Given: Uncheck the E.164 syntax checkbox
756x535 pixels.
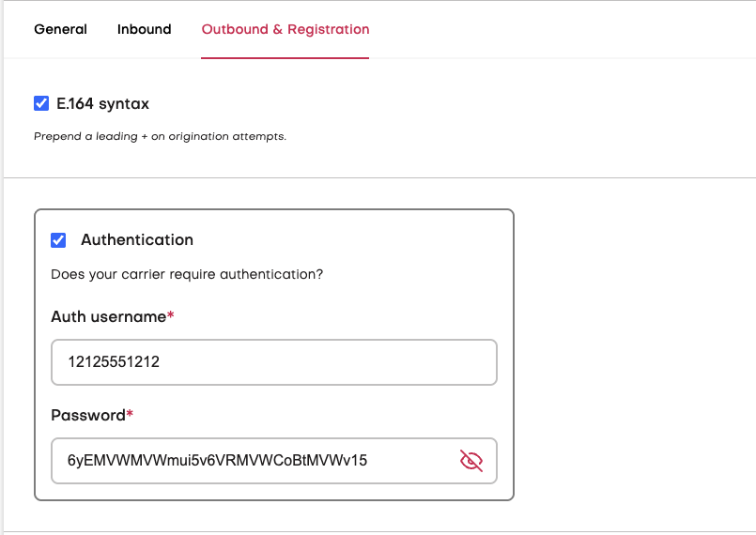Looking at the screenshot, I should coord(41,103).
